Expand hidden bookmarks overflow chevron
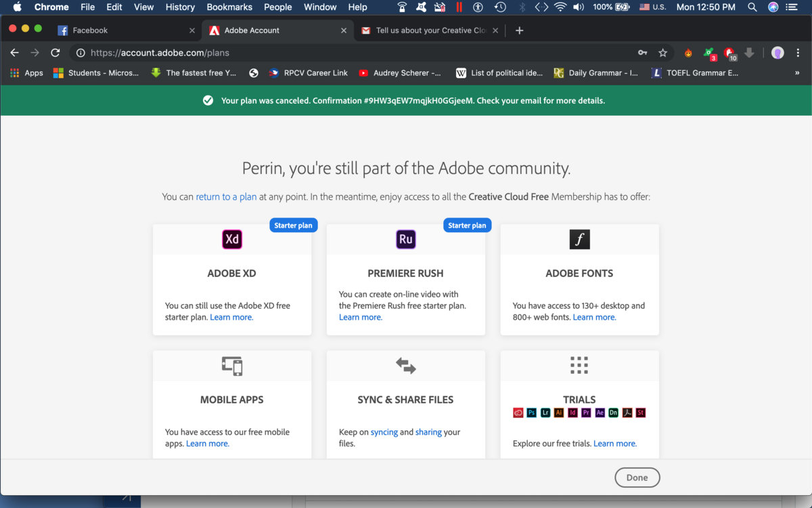This screenshot has width=812, height=508. click(x=797, y=73)
